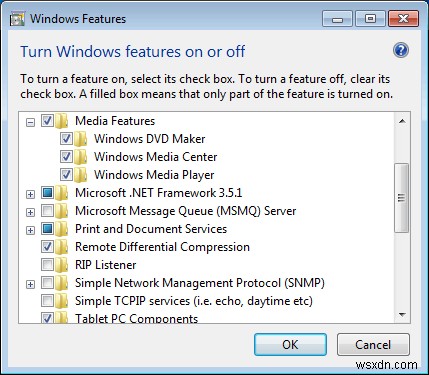Collapse the Media Features tree node
Viewport: 429px width, 375px height.
pos(30,123)
